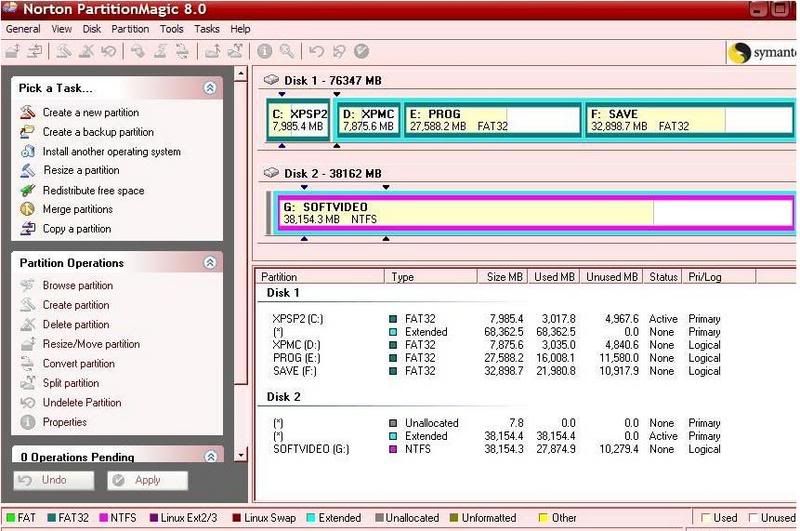
Task: Click the Apply button
Action: [x=147, y=480]
